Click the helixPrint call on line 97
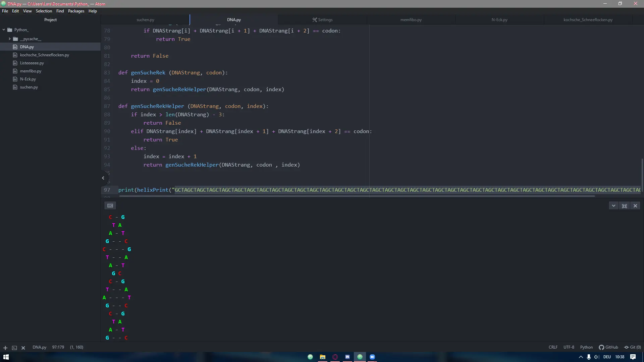This screenshot has width=644, height=362. 153,190
